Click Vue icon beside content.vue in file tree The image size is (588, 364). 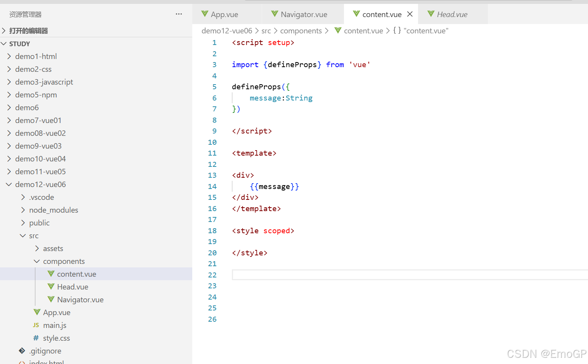tap(51, 274)
